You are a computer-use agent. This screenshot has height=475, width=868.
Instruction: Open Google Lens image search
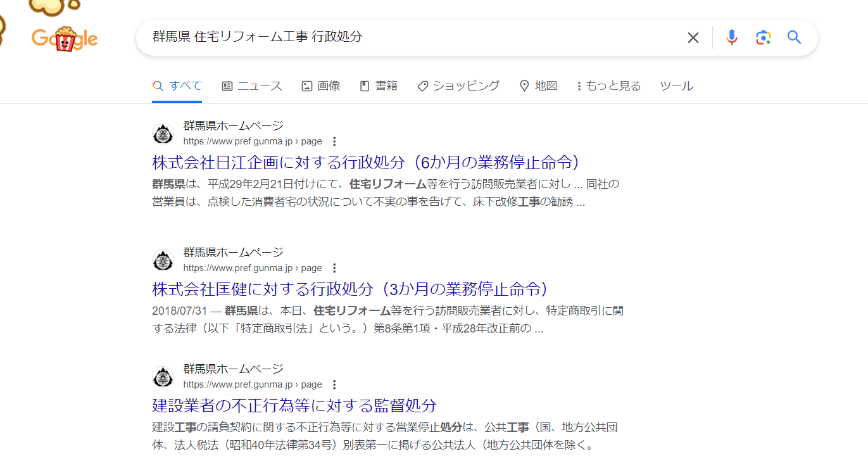pyautogui.click(x=763, y=37)
